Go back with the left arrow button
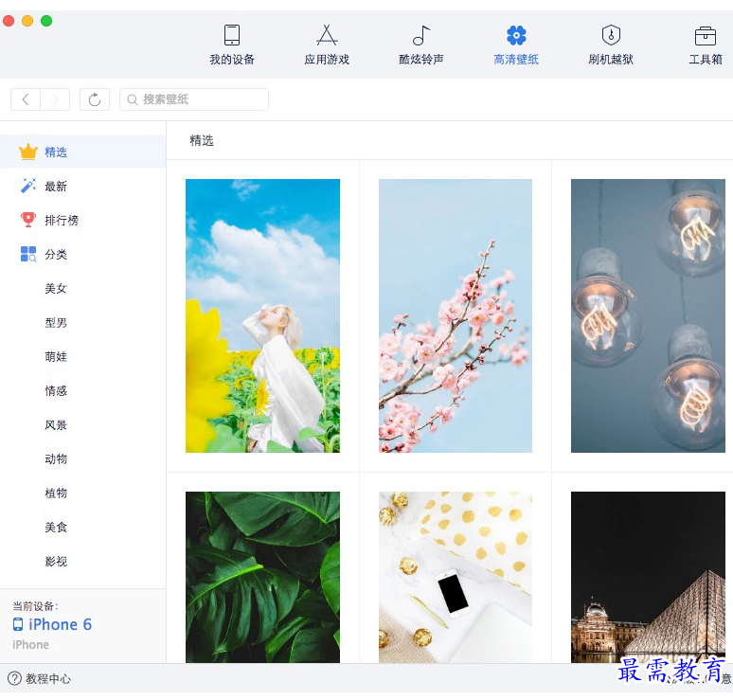The width and height of the screenshot is (733, 700). tap(26, 99)
